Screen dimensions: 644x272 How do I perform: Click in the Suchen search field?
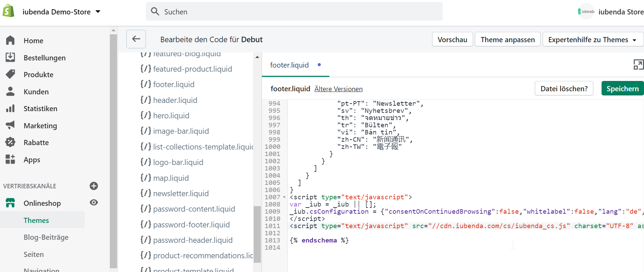294,12
